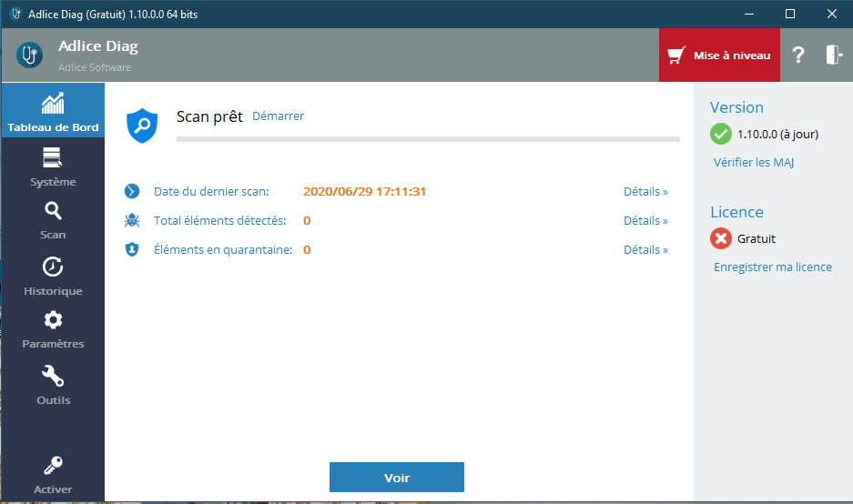Open the Paramètres settings section
853x504 pixels.
53,329
